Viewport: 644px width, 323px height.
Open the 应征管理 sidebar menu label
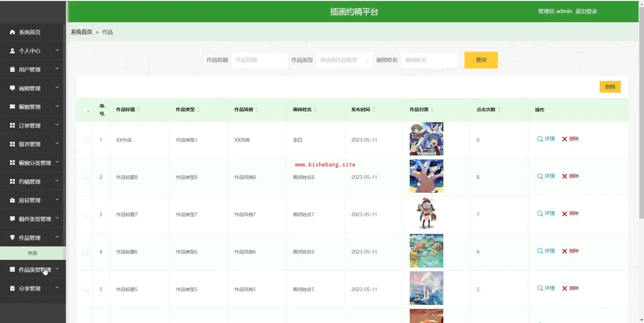30,200
